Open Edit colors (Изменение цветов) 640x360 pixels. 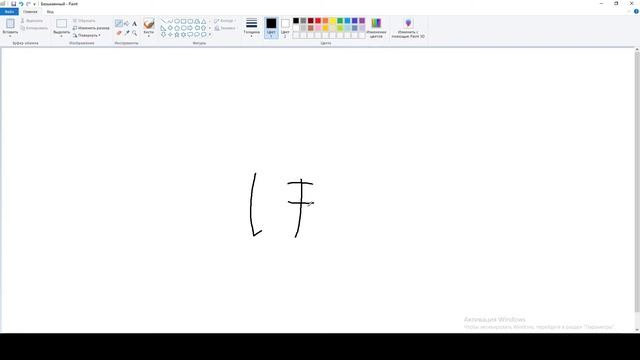(376, 28)
